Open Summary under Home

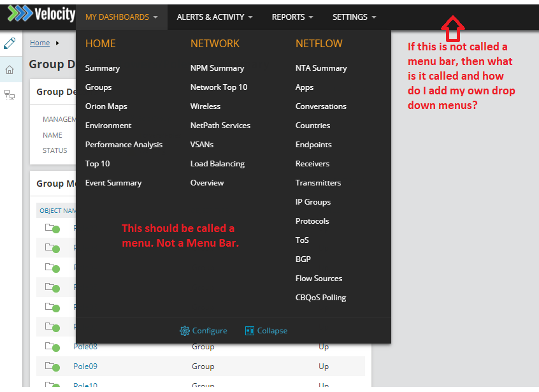click(x=103, y=68)
